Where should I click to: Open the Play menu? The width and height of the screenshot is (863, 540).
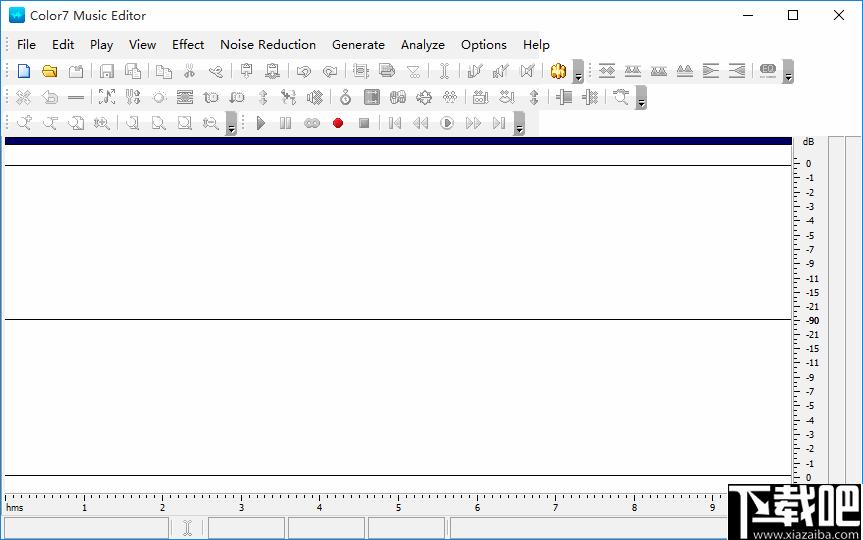(x=101, y=45)
